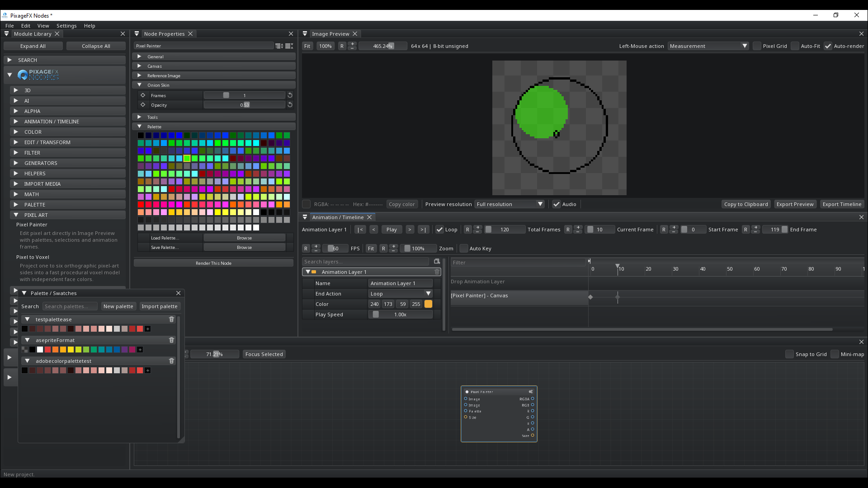Click the New palette button
This screenshot has height=488, width=868.
click(118, 306)
